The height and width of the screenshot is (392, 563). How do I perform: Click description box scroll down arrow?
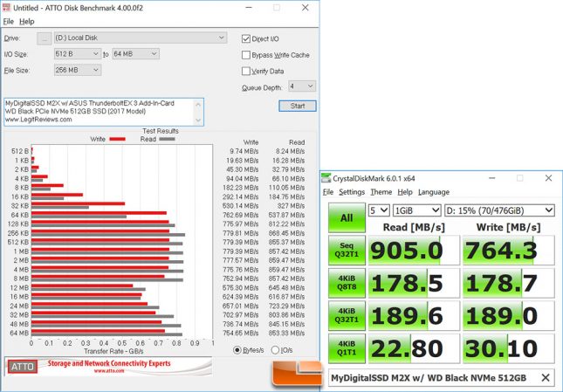[x=198, y=120]
